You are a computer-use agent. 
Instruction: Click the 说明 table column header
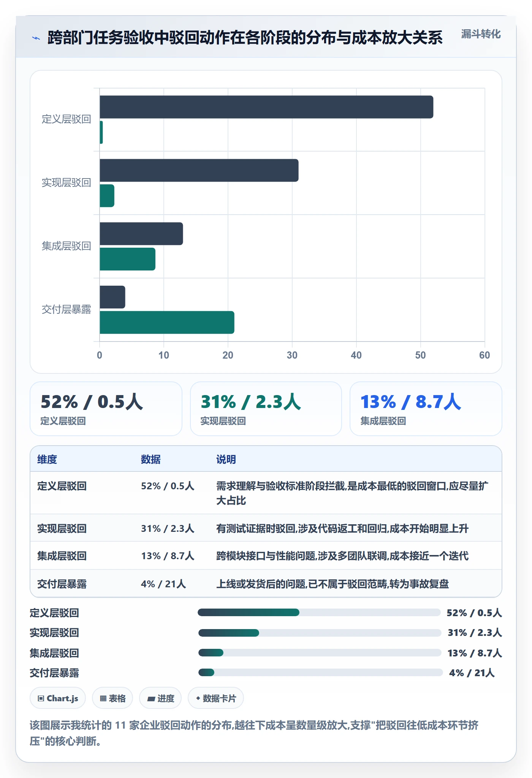tap(226, 459)
